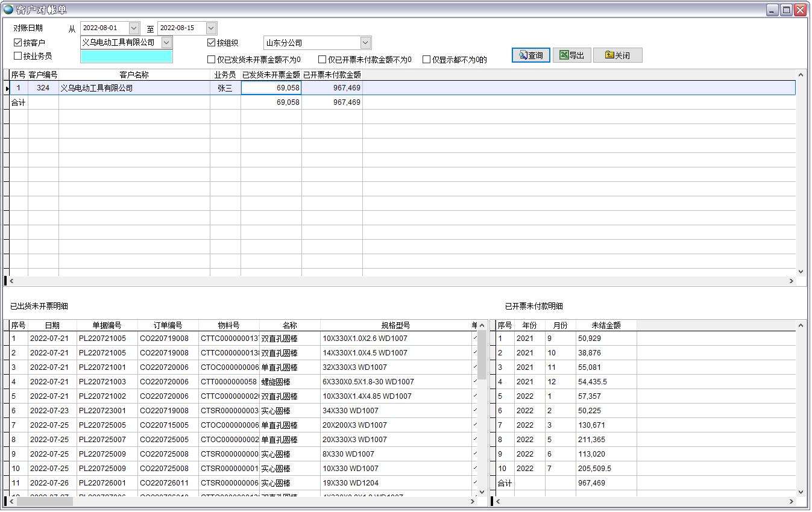This screenshot has height=512, width=812.
Task: Click the 关闭 close folder button
Action: [x=617, y=55]
